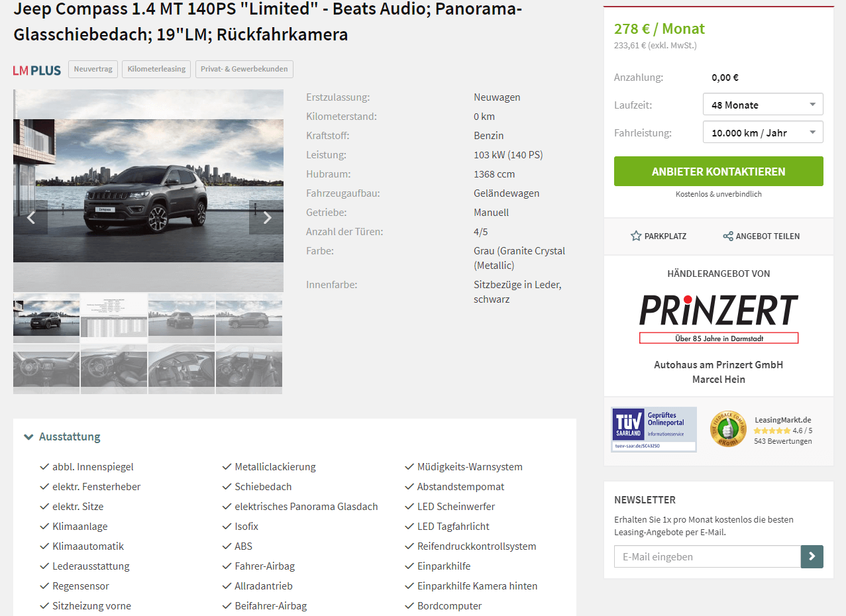Collapse the Ausstattung section chevron
Viewport: 846px width, 616px height.
(28, 436)
